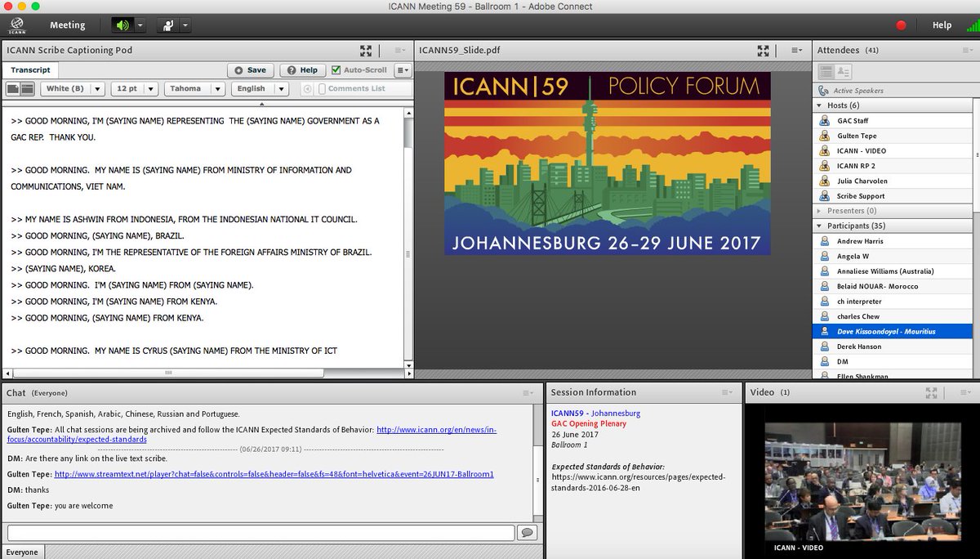Viewport: 980px width, 559px height.
Task: Toggle the Auto-Scroll checkbox
Action: [x=336, y=70]
